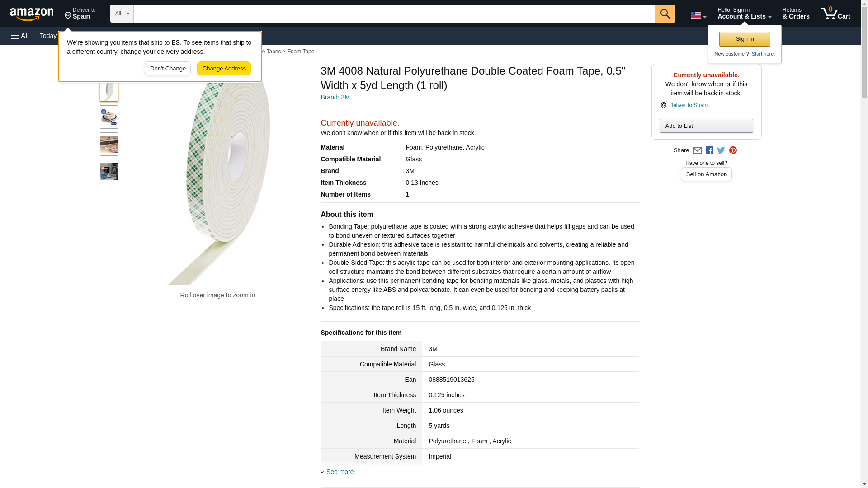The image size is (868, 488).
Task: Click the yellow Sign in button
Action: tap(745, 39)
